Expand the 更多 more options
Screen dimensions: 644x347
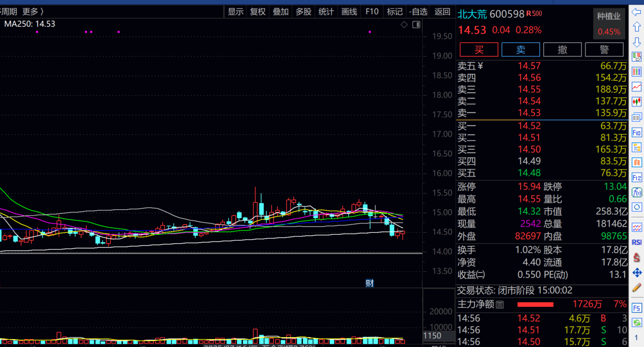pos(33,11)
